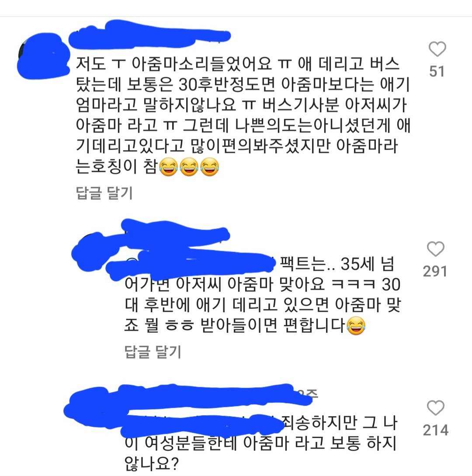This screenshot has width=472, height=476.
Task: Select the comment starting 저도 ㅜ 아줌마소리들었어요
Action: pos(243,115)
